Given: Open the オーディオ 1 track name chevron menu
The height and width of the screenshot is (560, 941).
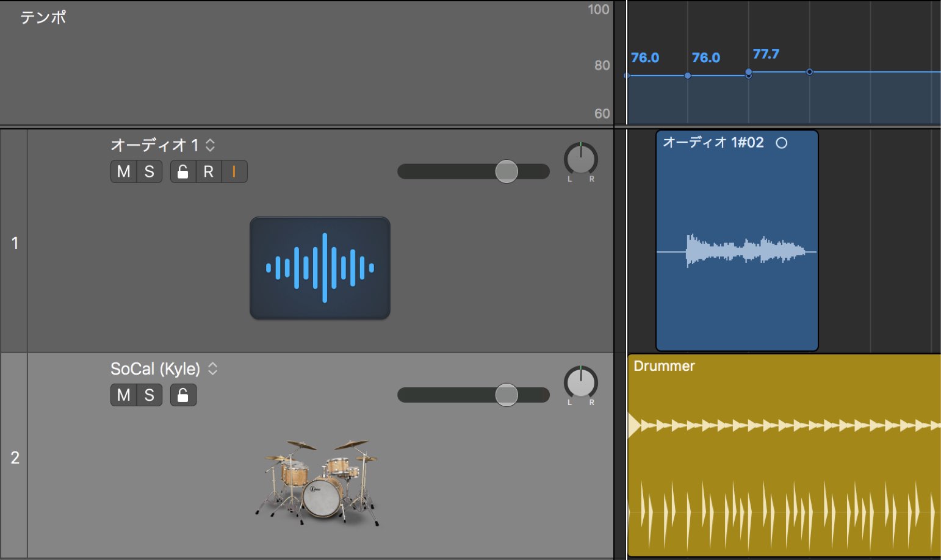Looking at the screenshot, I should click(210, 145).
